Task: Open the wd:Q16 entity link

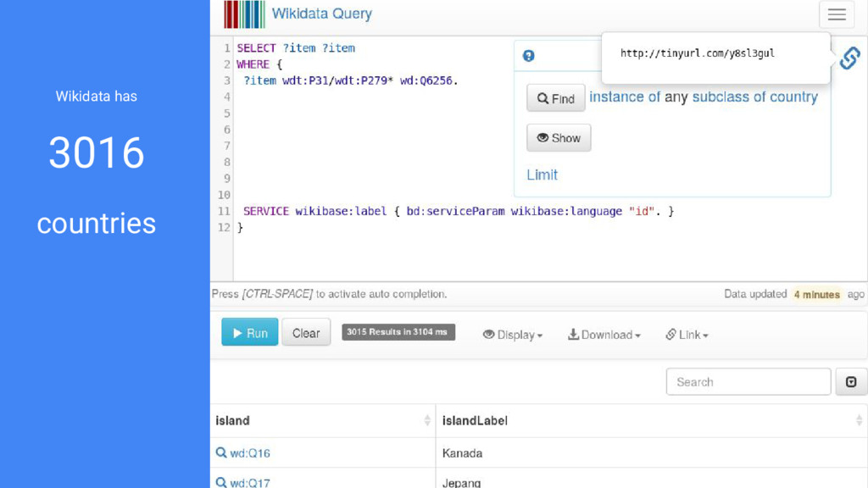Action: coord(250,453)
